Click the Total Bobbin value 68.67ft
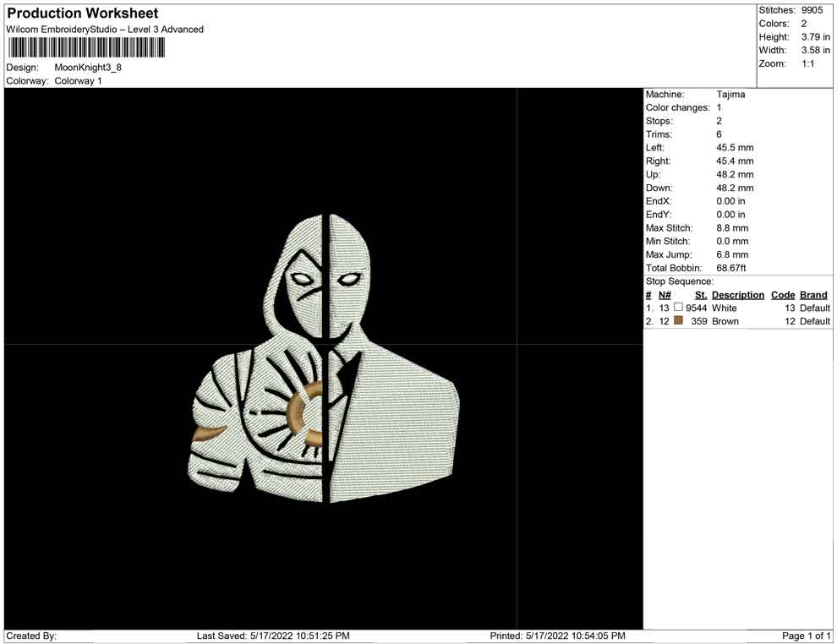 tap(731, 268)
